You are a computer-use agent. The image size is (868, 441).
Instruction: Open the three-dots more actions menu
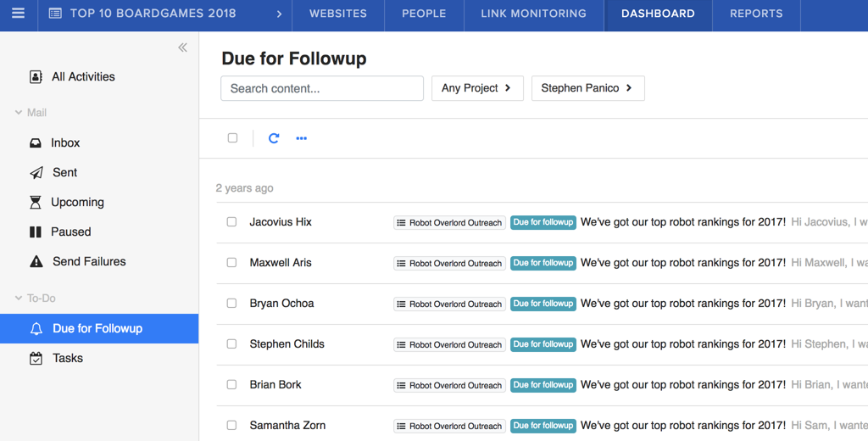click(x=301, y=138)
